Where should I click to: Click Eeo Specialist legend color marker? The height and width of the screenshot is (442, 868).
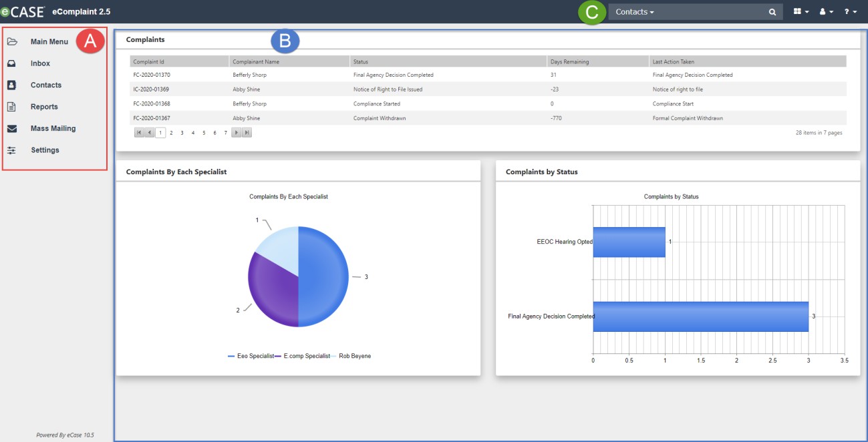231,357
